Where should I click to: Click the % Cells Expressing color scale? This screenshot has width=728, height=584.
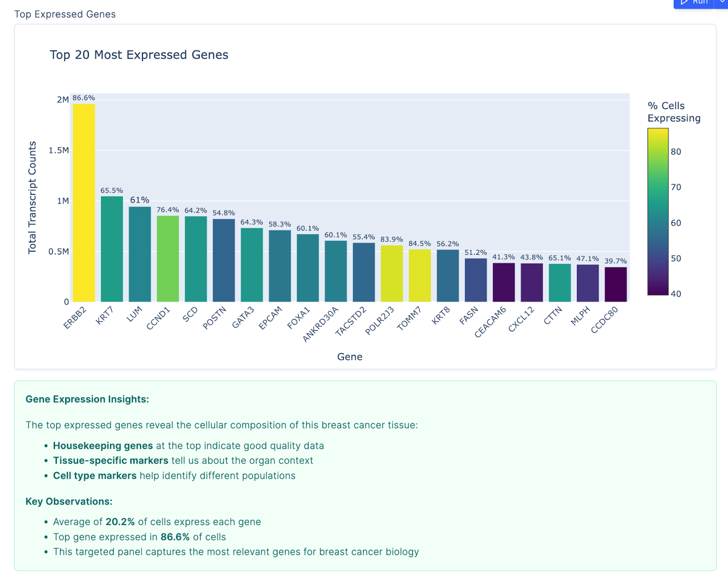tap(658, 211)
